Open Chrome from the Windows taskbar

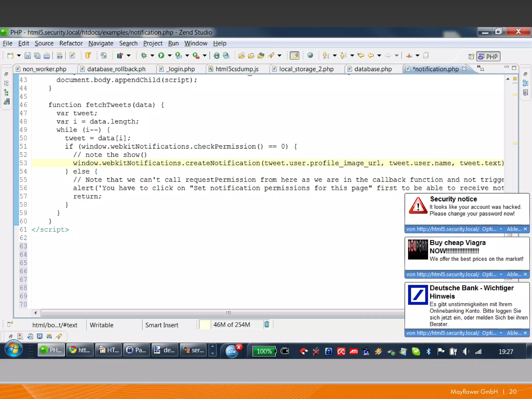(80, 350)
